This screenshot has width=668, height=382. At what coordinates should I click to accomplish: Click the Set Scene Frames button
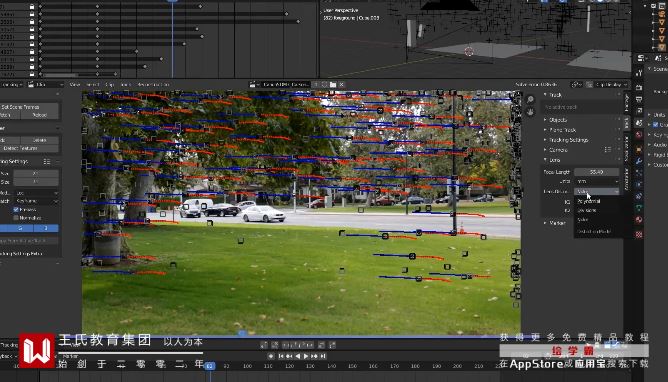click(29, 107)
